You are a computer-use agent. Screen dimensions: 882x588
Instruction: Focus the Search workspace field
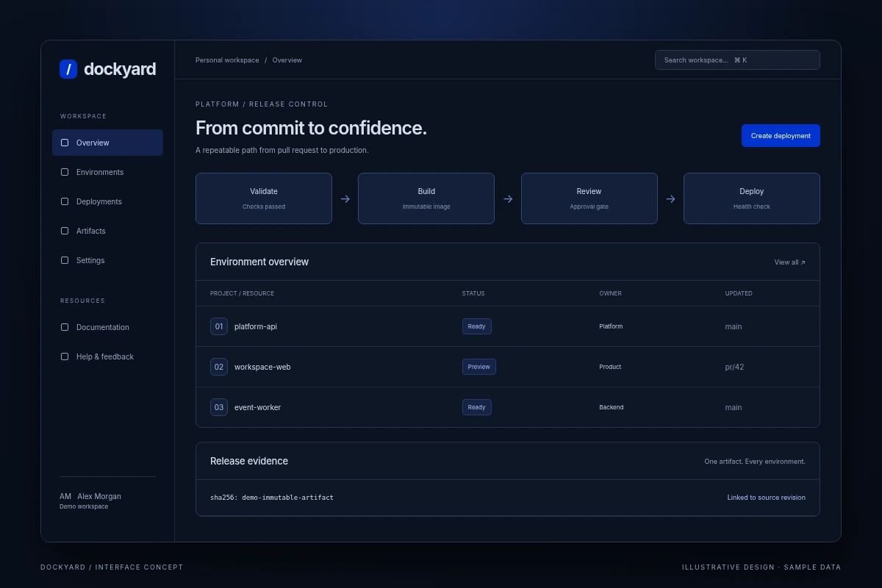click(x=737, y=60)
